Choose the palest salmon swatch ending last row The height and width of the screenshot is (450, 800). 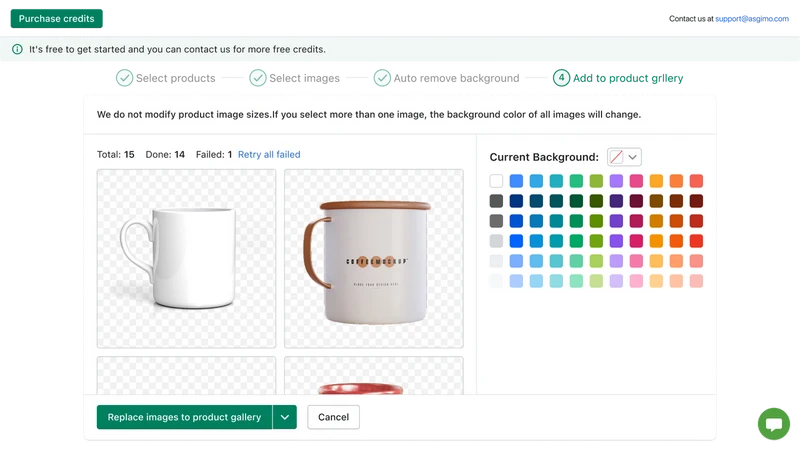point(696,281)
